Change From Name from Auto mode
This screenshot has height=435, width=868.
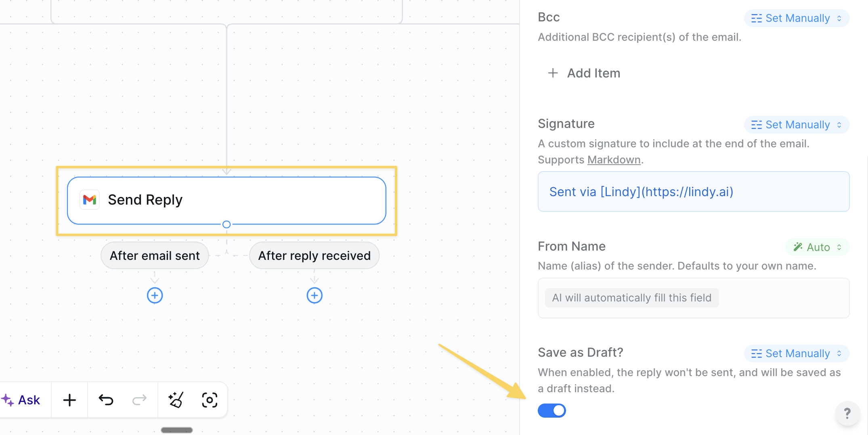[817, 247]
